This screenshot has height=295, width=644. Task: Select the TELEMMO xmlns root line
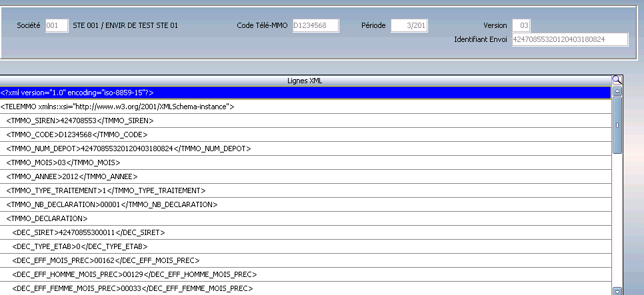[x=306, y=107]
